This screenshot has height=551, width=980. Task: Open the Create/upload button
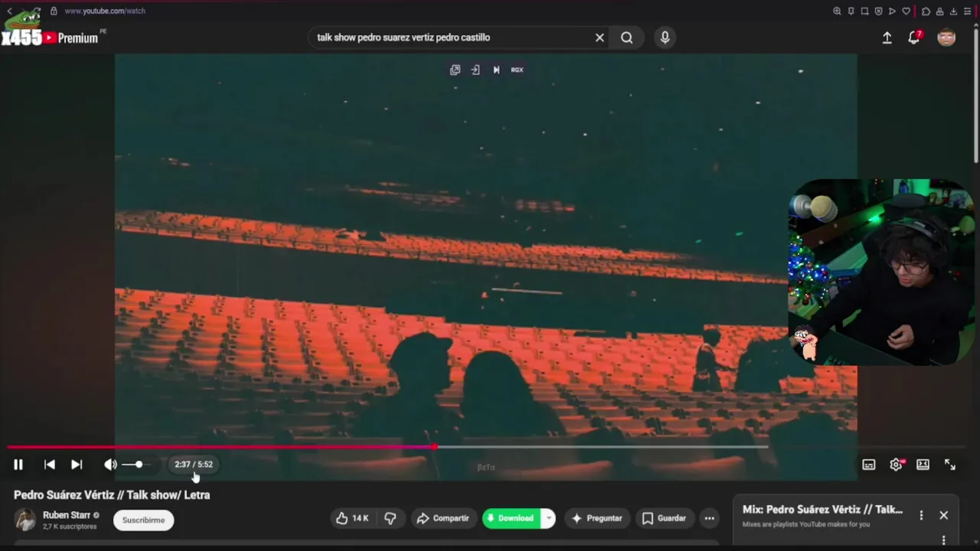[887, 37]
